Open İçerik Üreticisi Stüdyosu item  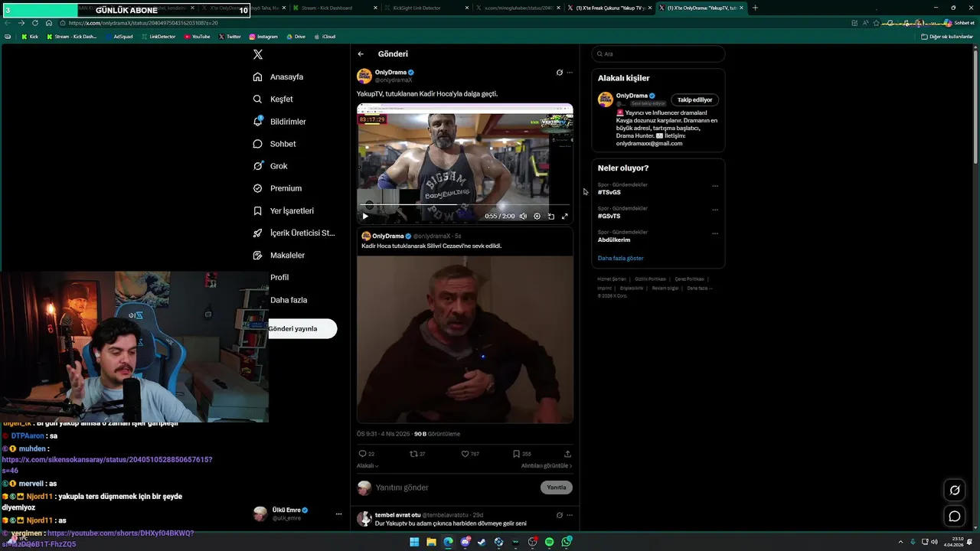click(294, 233)
